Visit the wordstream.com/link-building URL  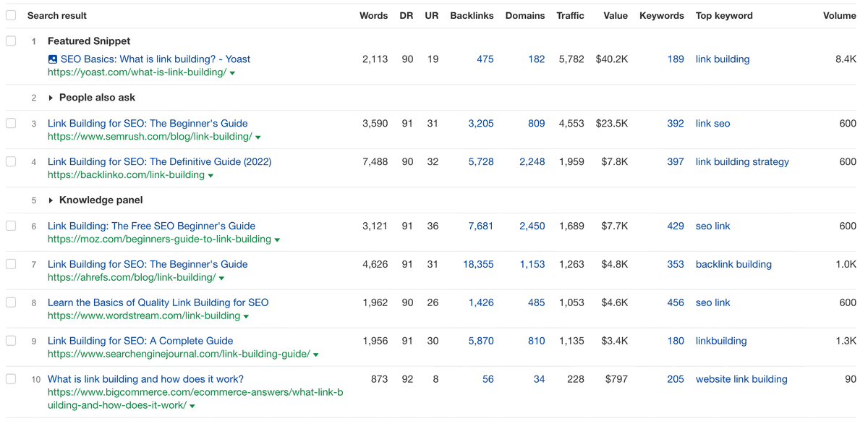(x=144, y=315)
